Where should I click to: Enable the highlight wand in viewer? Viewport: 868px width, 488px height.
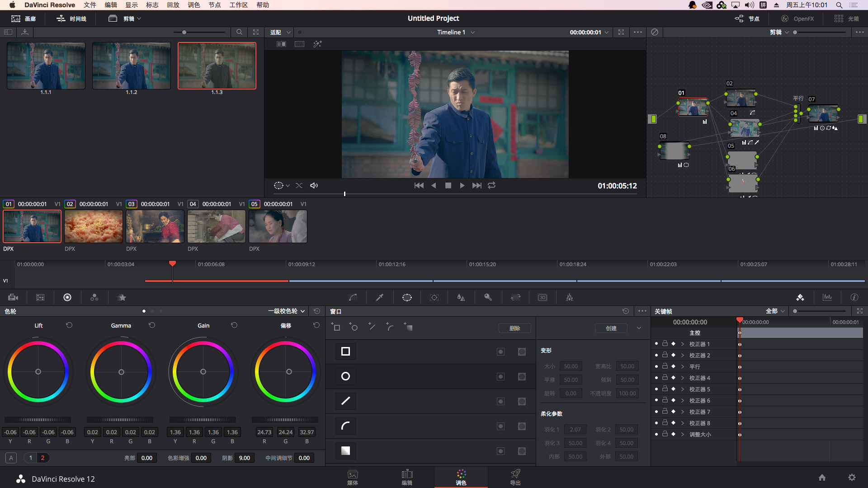pyautogui.click(x=317, y=44)
